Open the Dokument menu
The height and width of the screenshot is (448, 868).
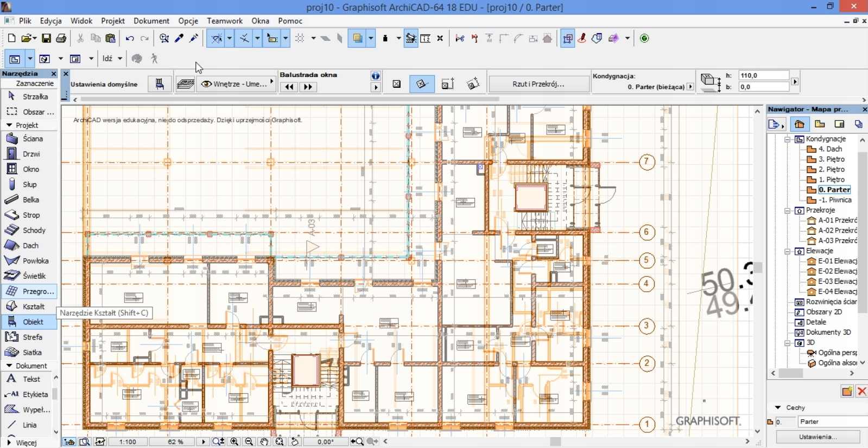pos(151,21)
